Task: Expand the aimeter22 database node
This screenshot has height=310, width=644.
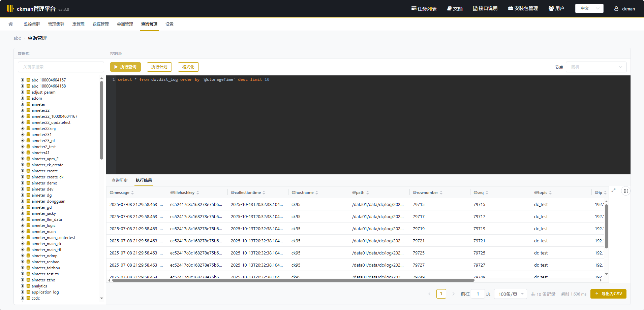Action: tap(22, 110)
